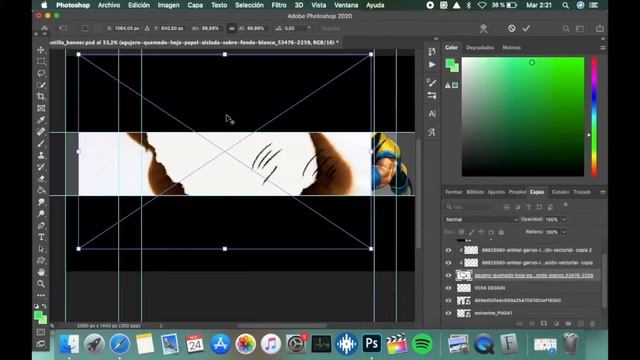Switch to the Canales tab
Image resolution: width=640 pixels, height=360 pixels.
(560, 192)
